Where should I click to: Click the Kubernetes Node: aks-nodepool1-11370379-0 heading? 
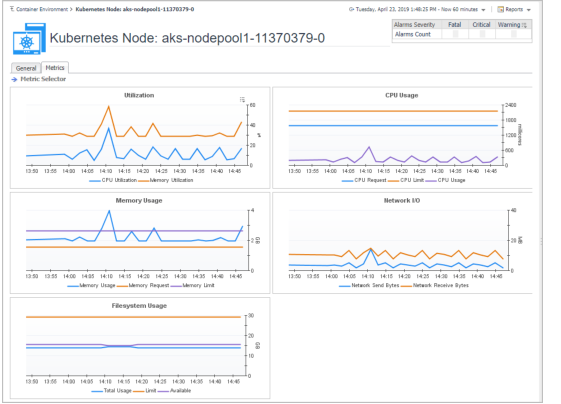click(187, 38)
